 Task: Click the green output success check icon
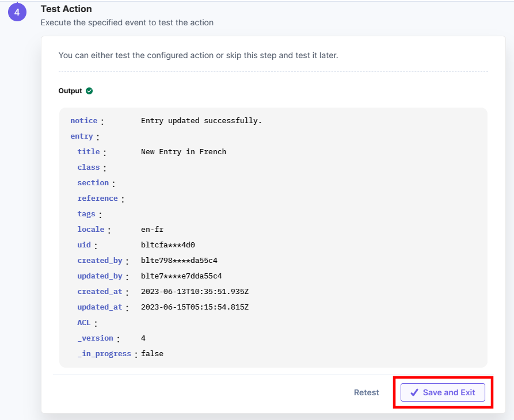[89, 91]
